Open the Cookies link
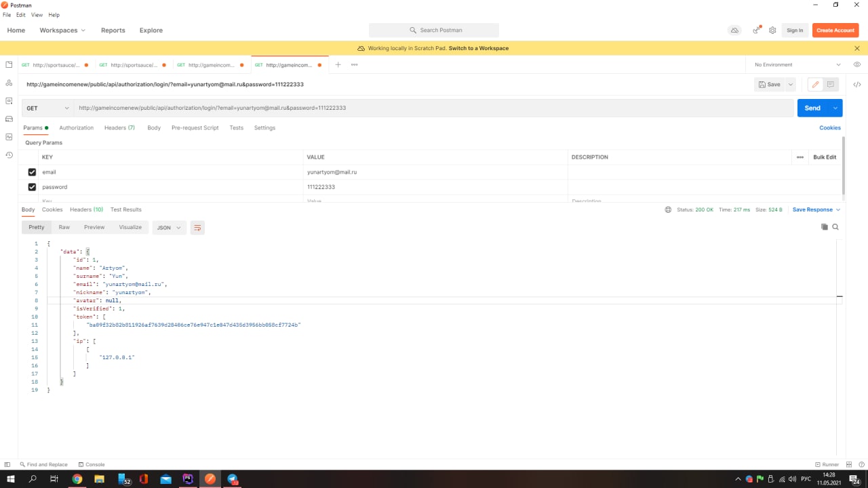The height and width of the screenshot is (488, 868). click(x=830, y=127)
